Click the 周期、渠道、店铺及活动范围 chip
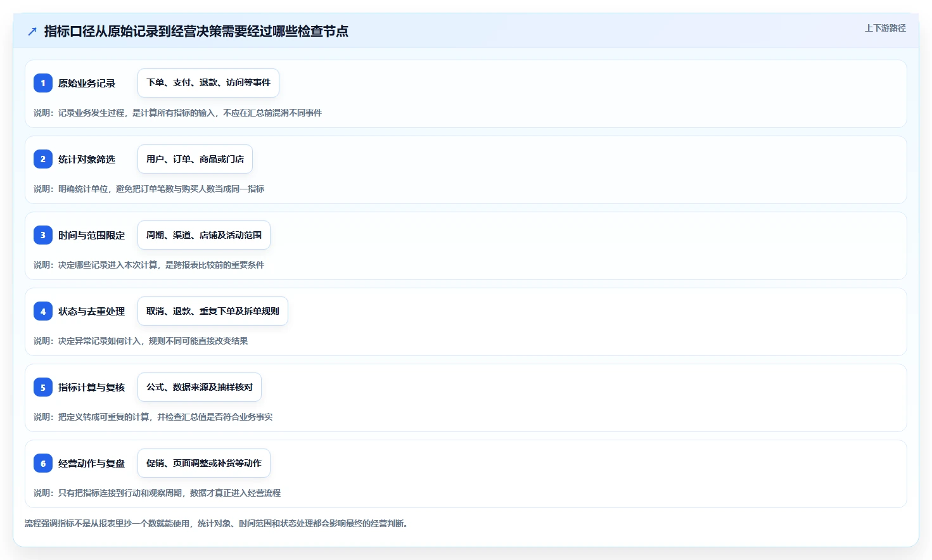This screenshot has height=560, width=932. point(204,235)
